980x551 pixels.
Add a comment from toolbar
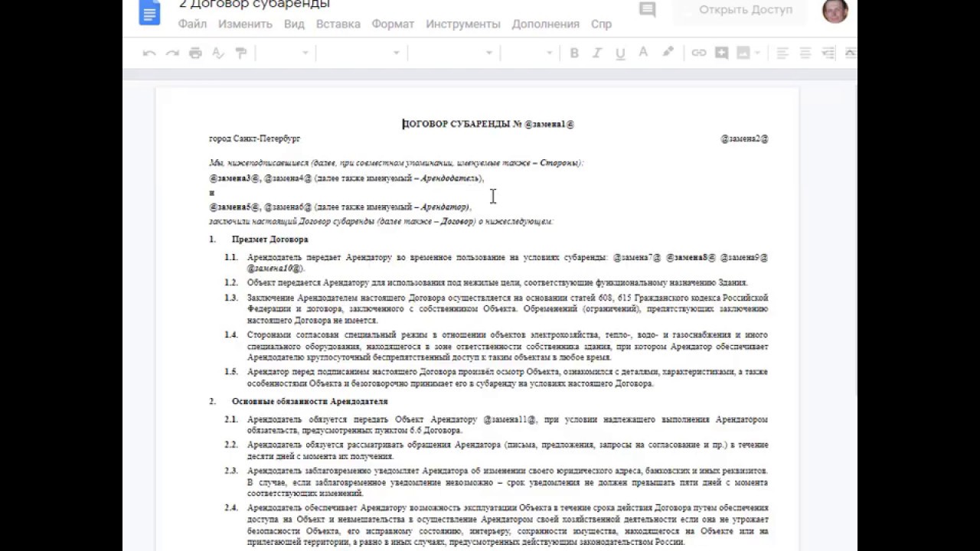coord(721,53)
